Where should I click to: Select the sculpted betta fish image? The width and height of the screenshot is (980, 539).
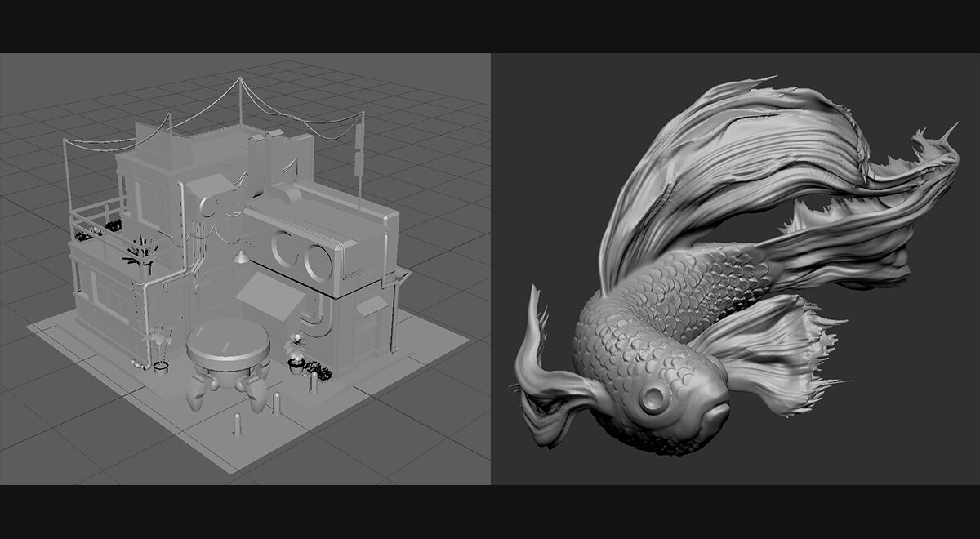click(736, 269)
